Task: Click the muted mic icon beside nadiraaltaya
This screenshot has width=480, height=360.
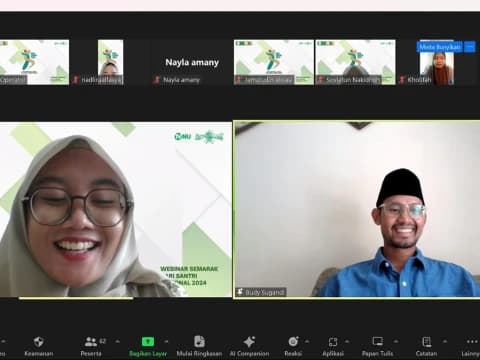Action: (x=75, y=80)
